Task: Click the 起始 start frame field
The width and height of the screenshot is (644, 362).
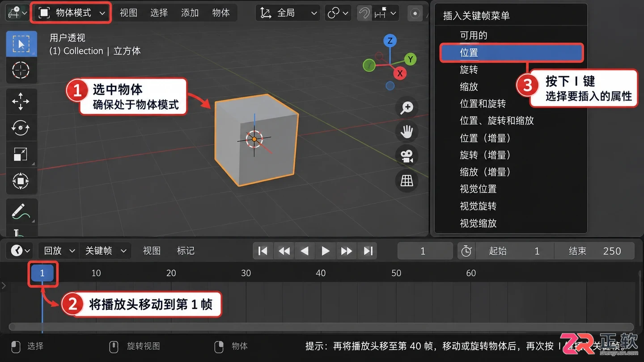Action: coord(514,251)
